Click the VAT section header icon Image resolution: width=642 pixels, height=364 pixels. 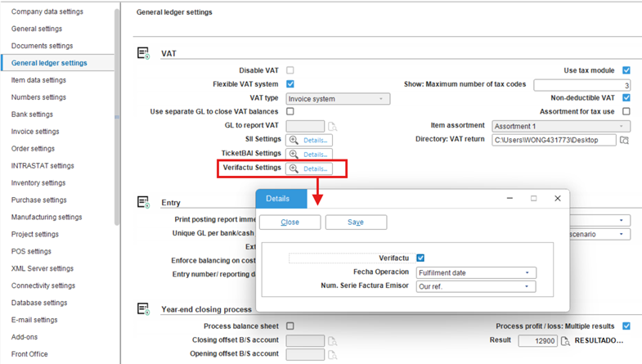point(143,53)
